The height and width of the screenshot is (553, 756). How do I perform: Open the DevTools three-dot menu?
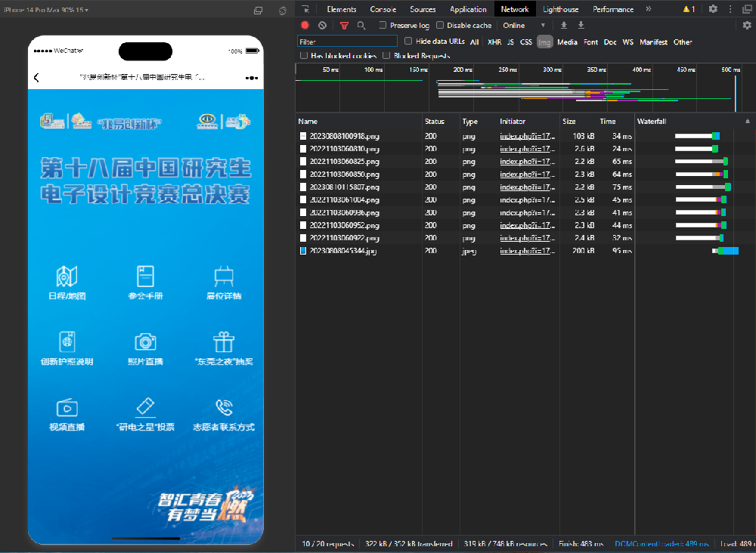pyautogui.click(x=731, y=8)
